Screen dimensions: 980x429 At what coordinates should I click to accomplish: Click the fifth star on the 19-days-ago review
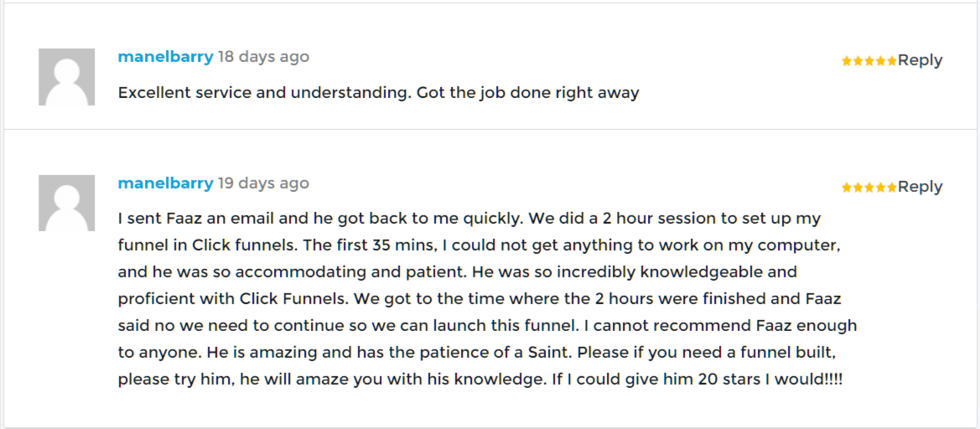pyautogui.click(x=892, y=188)
